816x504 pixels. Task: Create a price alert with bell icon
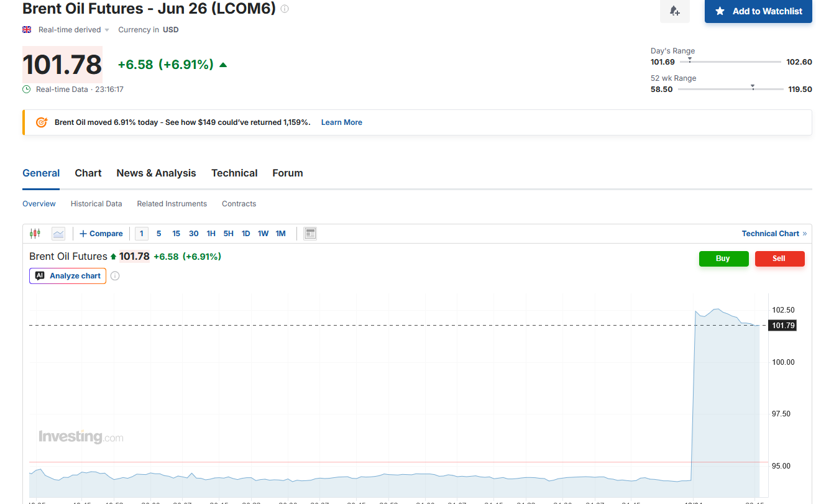tap(674, 11)
